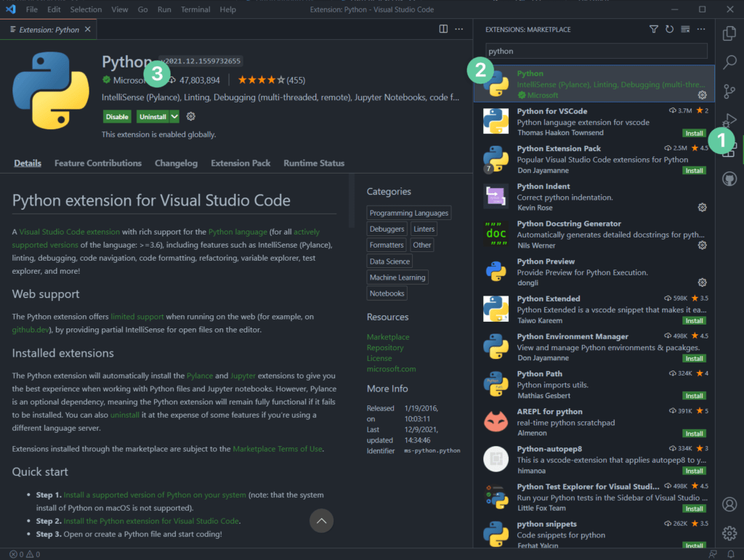Click the Notebooks category tag

pyautogui.click(x=387, y=293)
